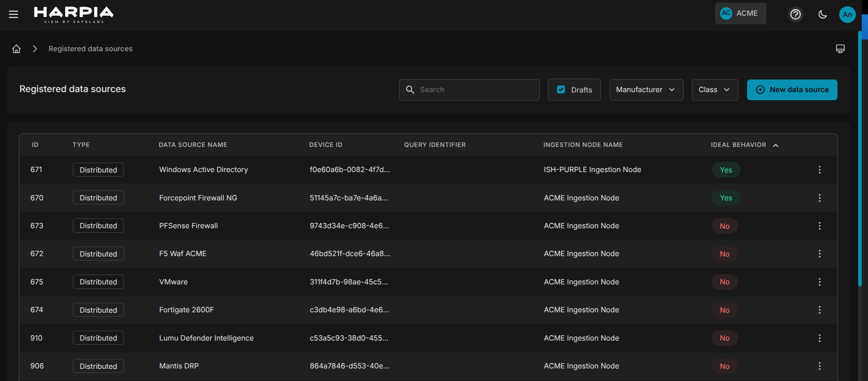Image resolution: width=868 pixels, height=381 pixels.
Task: Open actions menu for Lumu Defender Intelligence
Action: pyautogui.click(x=819, y=338)
